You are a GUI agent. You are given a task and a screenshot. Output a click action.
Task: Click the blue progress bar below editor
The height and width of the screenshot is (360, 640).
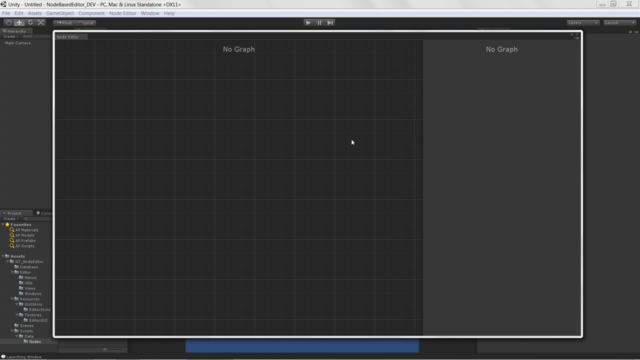point(302,346)
